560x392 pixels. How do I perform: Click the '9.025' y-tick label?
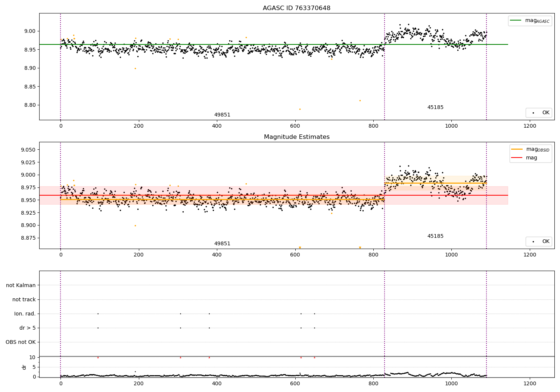28,163
